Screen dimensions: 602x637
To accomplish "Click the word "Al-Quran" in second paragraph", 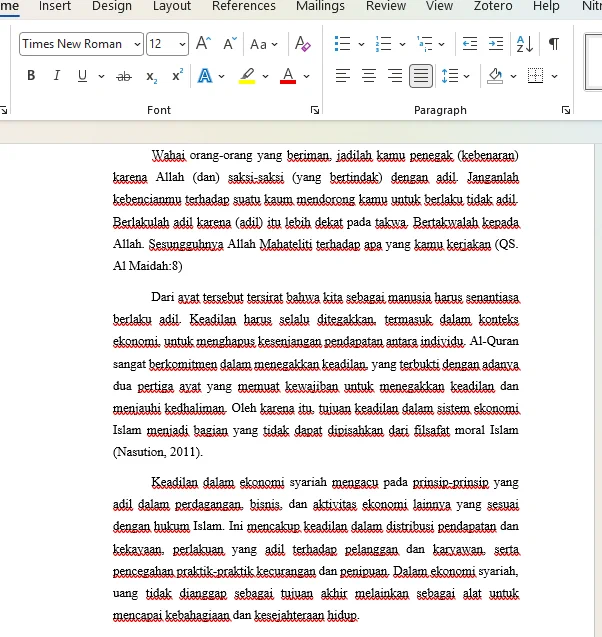I will pos(494,341).
